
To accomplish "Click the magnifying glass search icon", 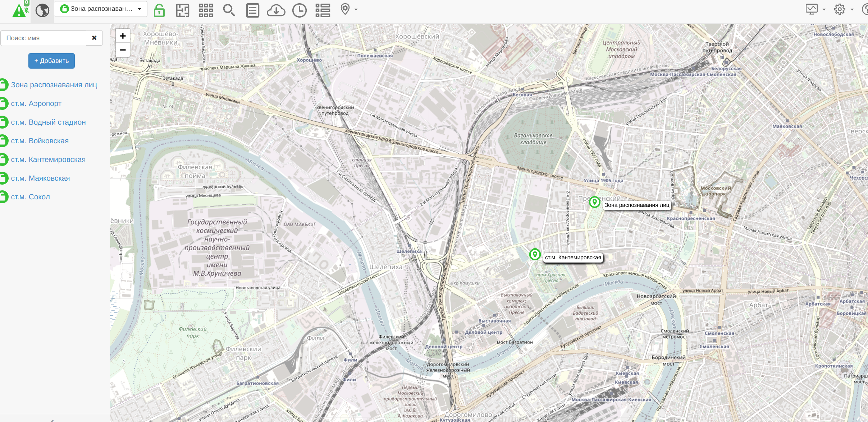I will coord(229,10).
